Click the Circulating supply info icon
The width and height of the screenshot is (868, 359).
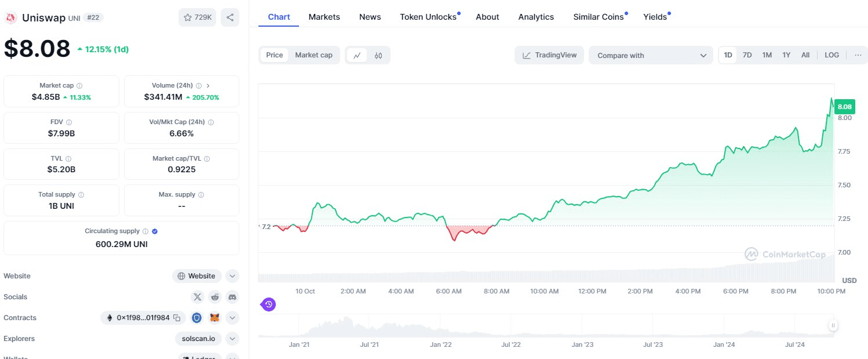pos(145,231)
